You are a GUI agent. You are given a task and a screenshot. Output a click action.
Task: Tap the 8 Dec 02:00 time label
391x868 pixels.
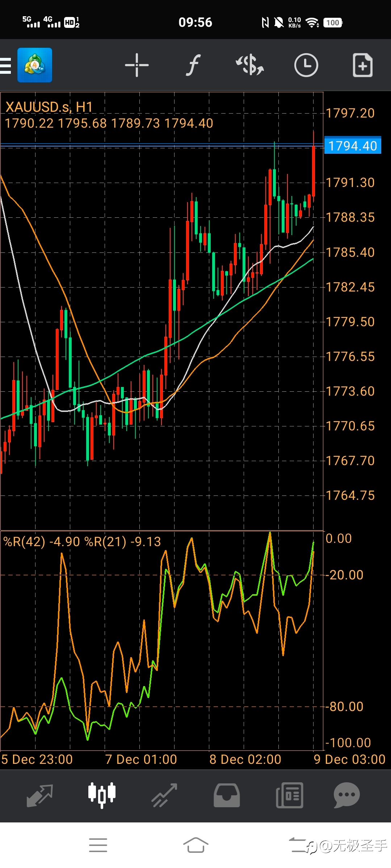tap(245, 759)
